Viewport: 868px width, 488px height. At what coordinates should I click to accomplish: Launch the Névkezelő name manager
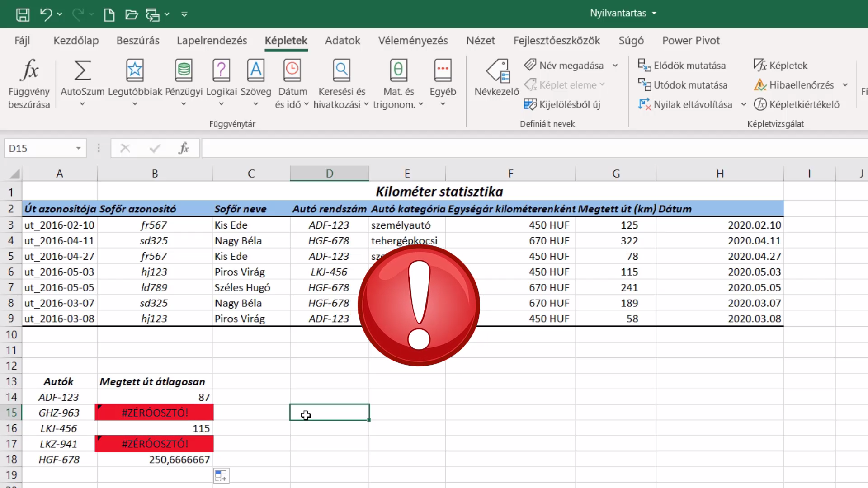[497, 78]
